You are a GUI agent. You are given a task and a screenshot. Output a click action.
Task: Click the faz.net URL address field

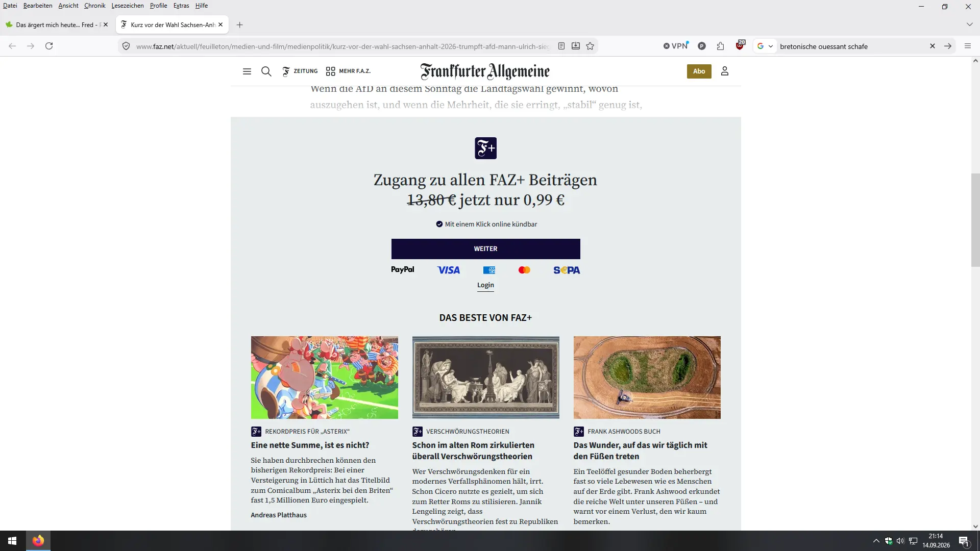click(x=343, y=46)
